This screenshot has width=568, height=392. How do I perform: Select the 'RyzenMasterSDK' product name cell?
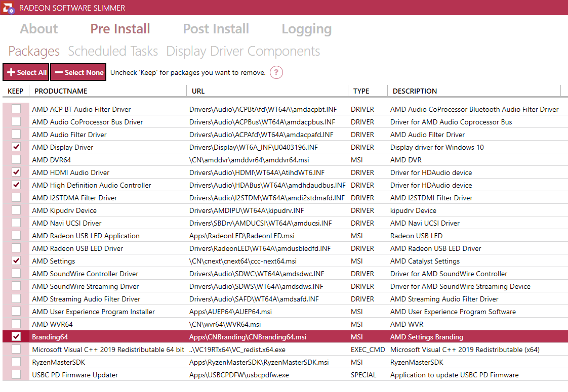click(x=58, y=362)
